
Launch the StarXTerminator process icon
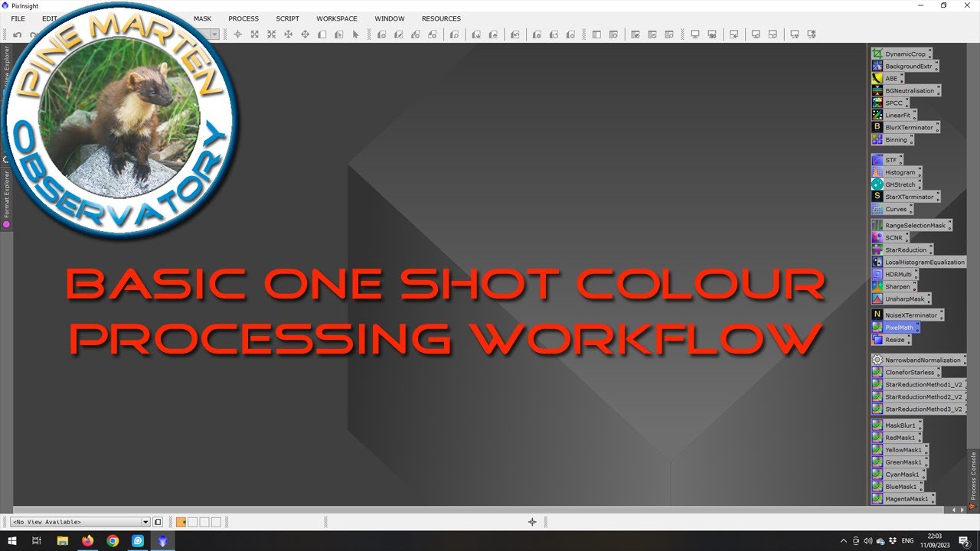906,197
